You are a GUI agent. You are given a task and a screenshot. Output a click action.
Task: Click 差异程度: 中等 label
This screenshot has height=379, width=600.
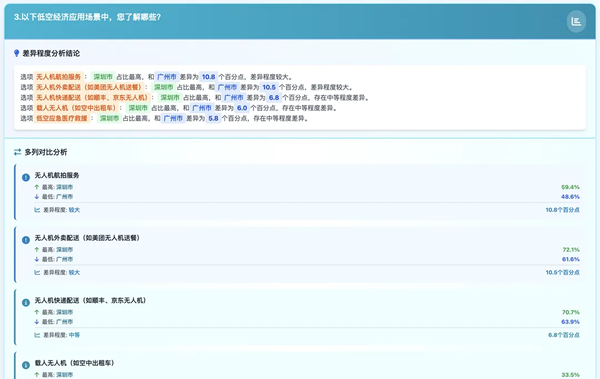tap(61, 335)
